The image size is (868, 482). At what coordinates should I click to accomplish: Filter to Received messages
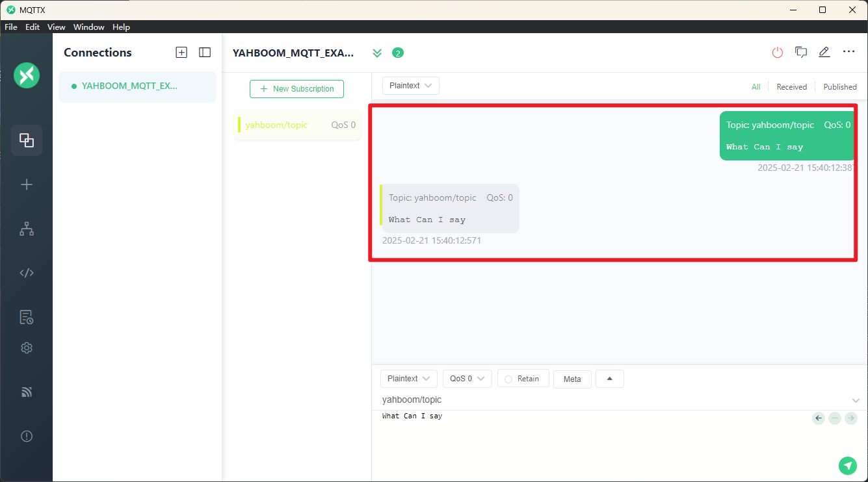792,87
